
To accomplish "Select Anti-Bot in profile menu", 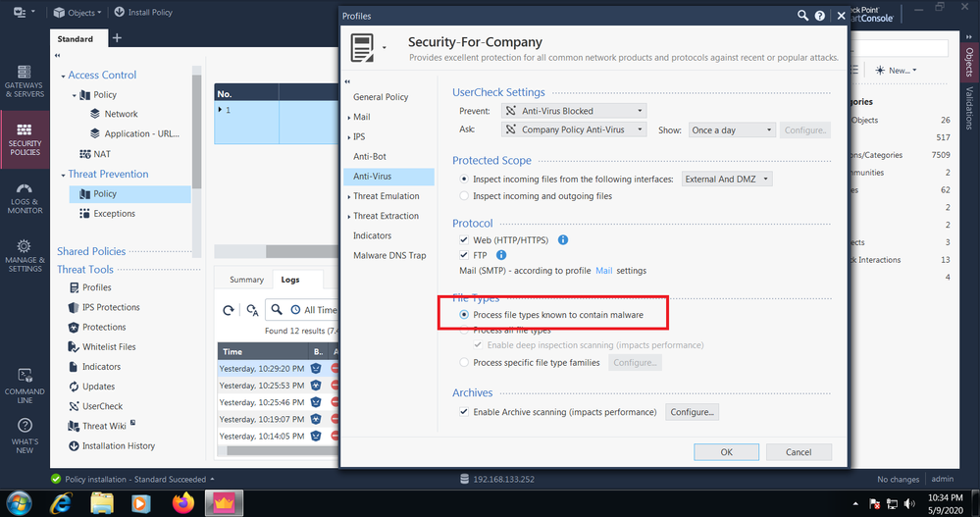I will (x=370, y=157).
